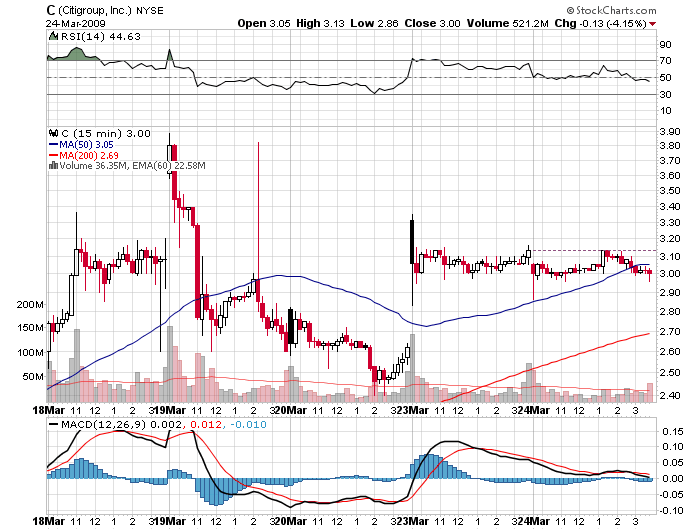Image resolution: width=700 pixels, height=530 pixels.
Task: Click the 90 level on RSI axis
Action: point(666,44)
